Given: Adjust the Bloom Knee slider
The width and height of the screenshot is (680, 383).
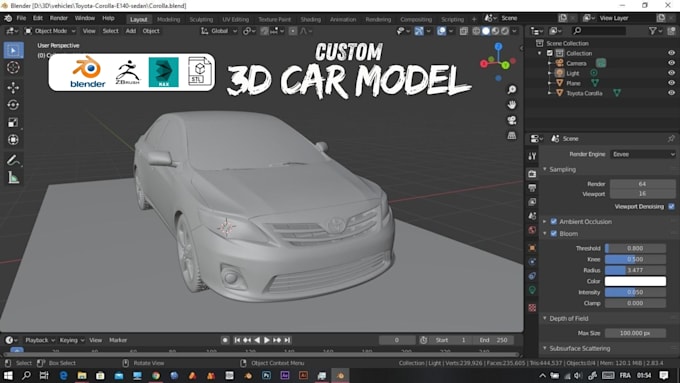Looking at the screenshot, I should (x=635, y=259).
